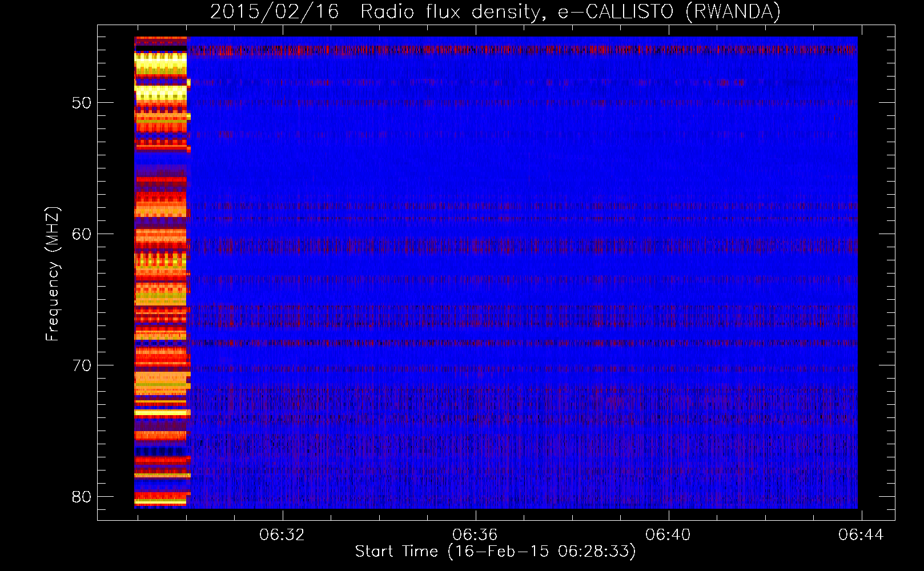Click the 80 frequency tick label

[x=82, y=497]
